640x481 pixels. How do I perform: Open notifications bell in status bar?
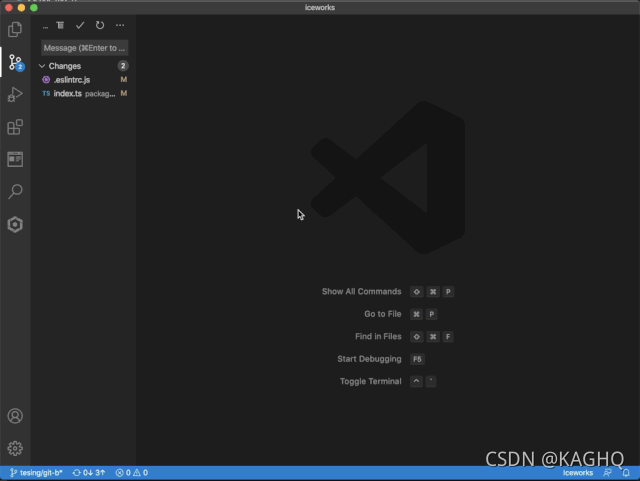tap(626, 473)
